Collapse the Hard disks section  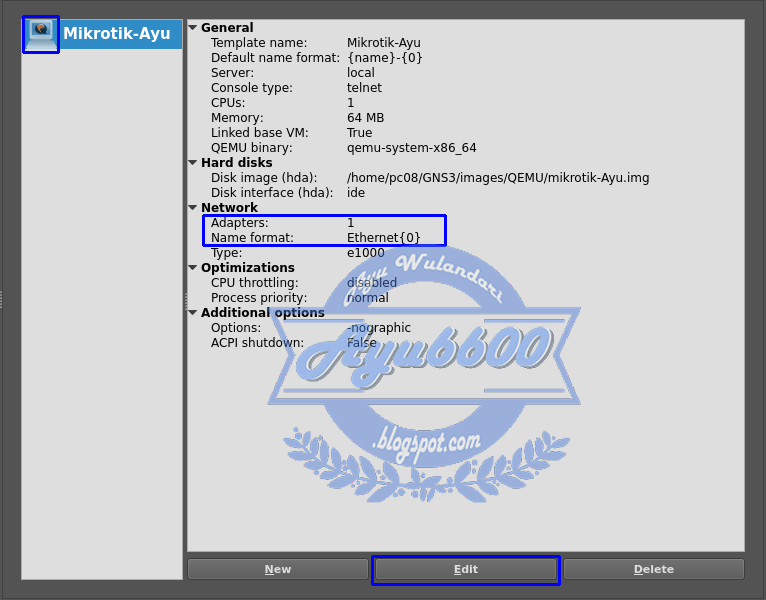193,163
